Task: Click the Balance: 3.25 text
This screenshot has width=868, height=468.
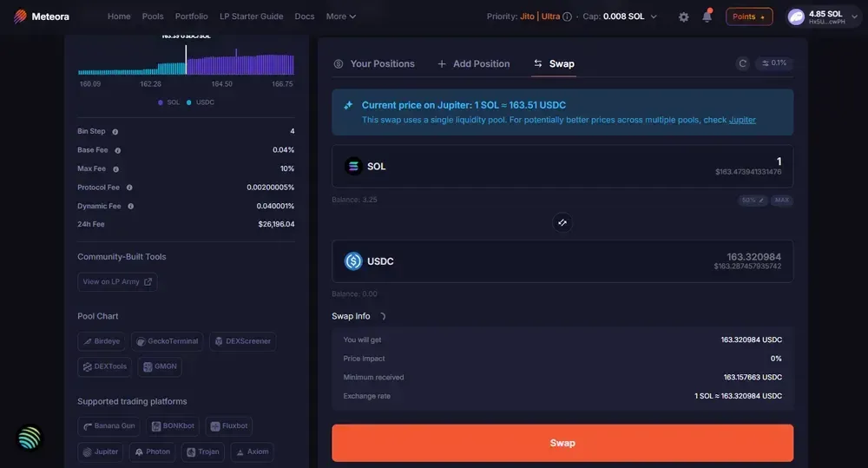Action: (x=354, y=200)
